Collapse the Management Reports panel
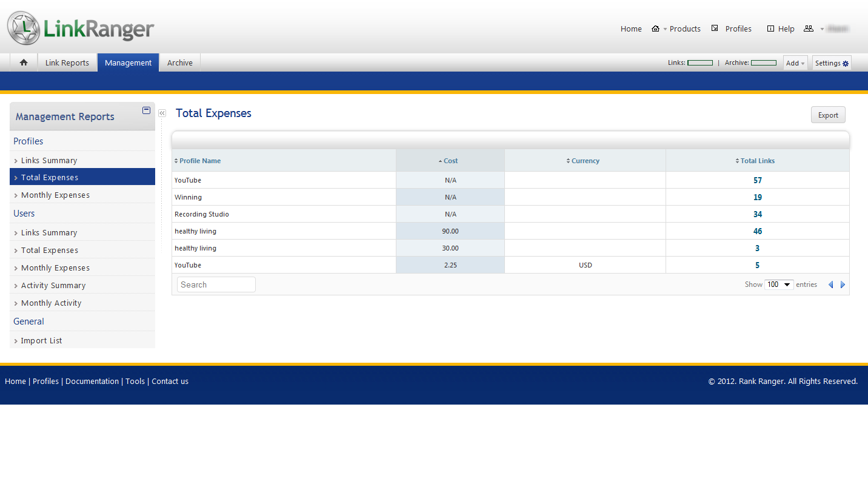 tap(146, 110)
